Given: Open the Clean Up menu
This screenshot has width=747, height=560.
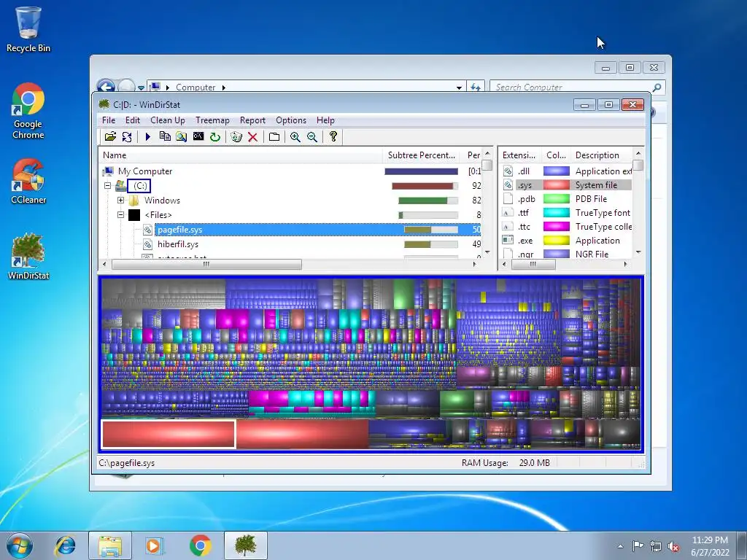Looking at the screenshot, I should pyautogui.click(x=168, y=120).
